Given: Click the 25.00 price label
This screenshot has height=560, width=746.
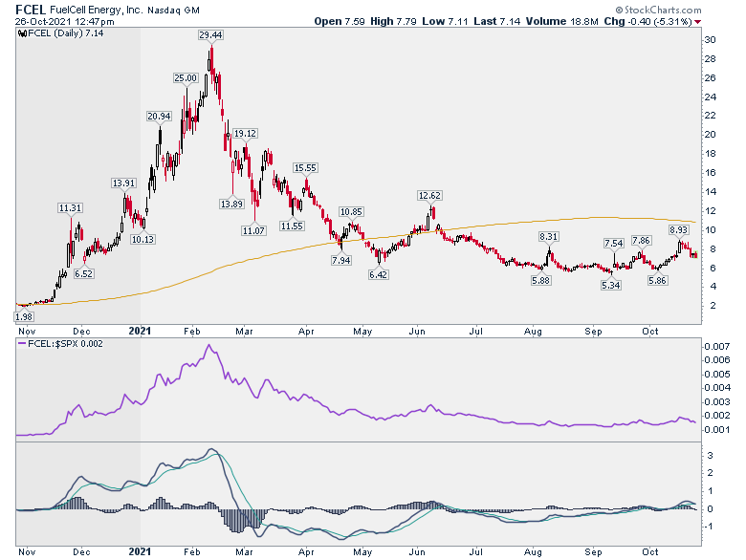Looking at the screenshot, I should click(x=186, y=78).
